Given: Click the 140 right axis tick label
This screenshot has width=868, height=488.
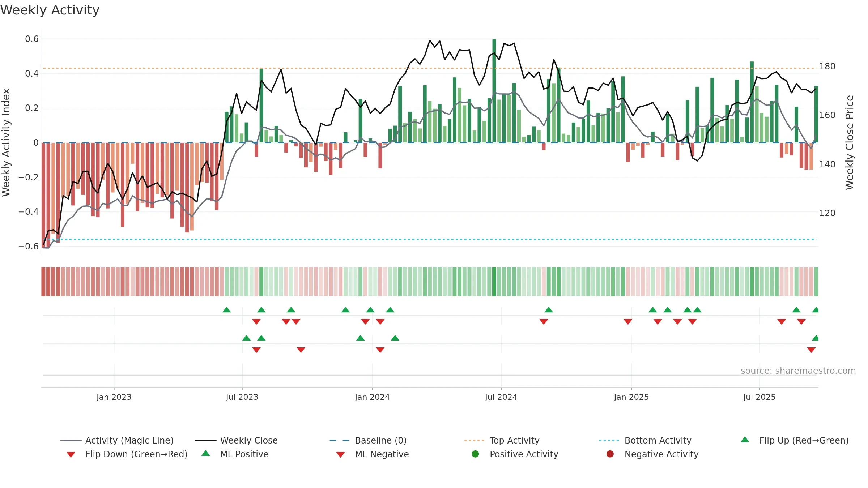Looking at the screenshot, I should click(827, 164).
